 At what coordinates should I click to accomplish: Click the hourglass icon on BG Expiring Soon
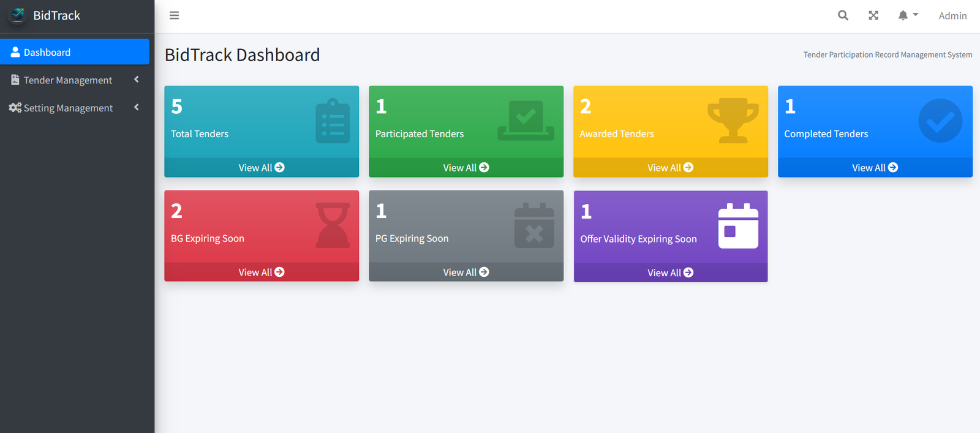coord(333,225)
